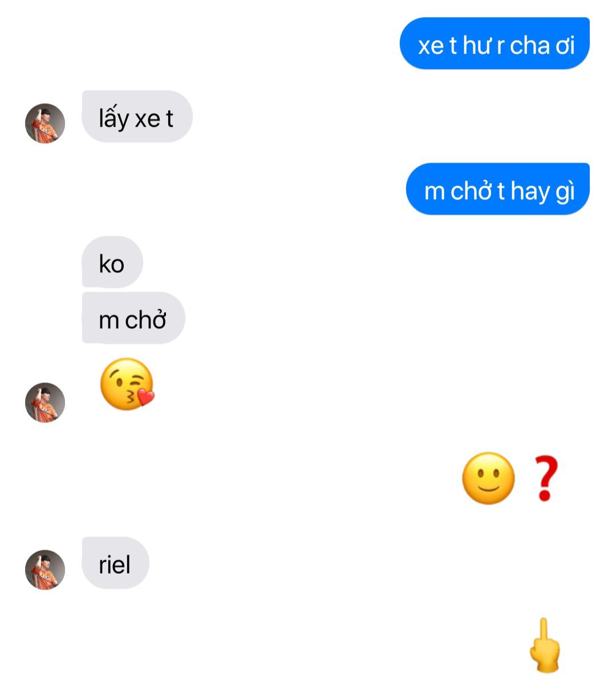Tap the word "gì" ending the second blue bubble
Viewport: 616px width, 686px height.
(565, 192)
